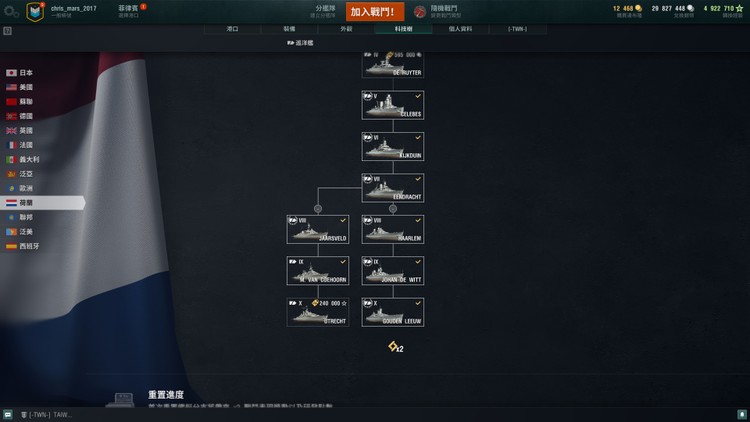Select the Gouden Leeuw ship tile
The width and height of the screenshot is (750, 422).
pos(393,312)
